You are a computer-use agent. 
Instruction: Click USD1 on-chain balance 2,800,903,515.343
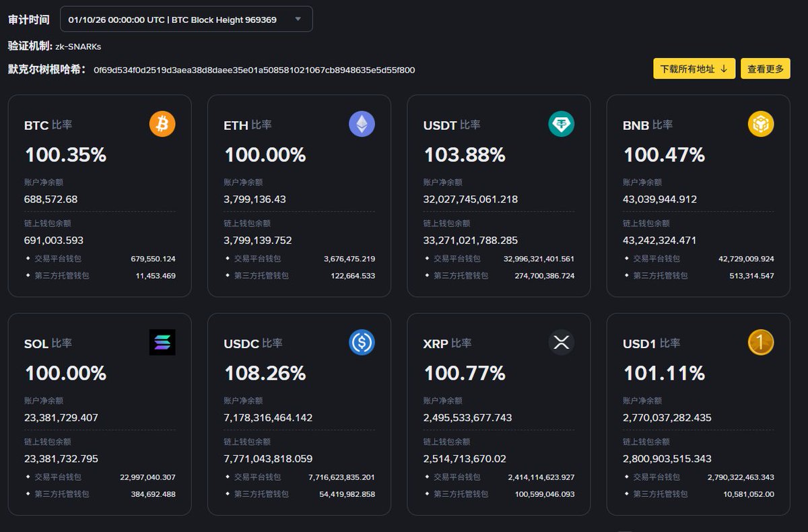(x=667, y=459)
